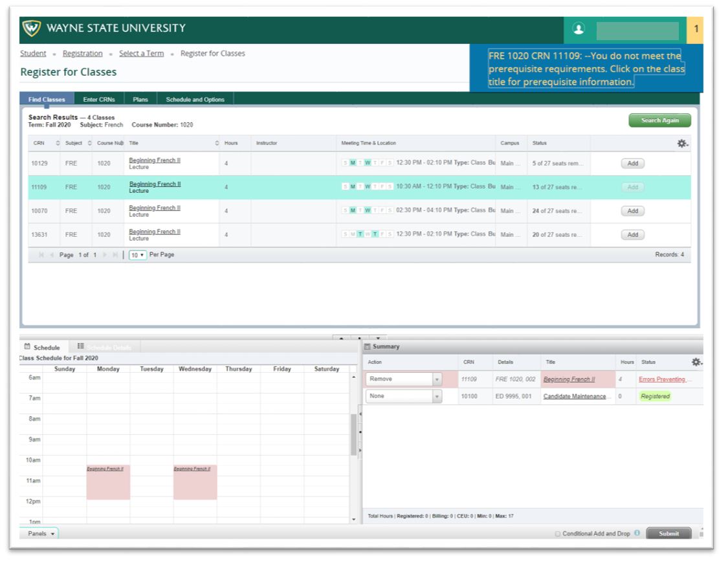Go to the next results page

(104, 255)
